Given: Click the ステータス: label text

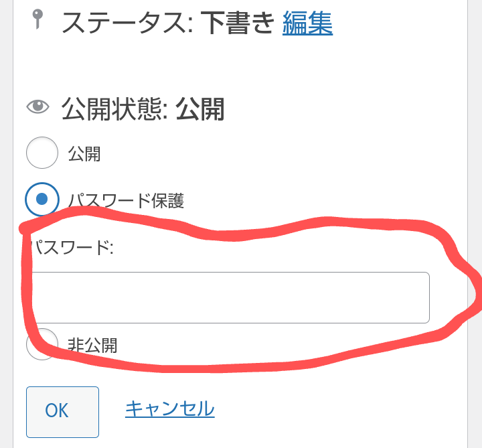Looking at the screenshot, I should 127,23.
